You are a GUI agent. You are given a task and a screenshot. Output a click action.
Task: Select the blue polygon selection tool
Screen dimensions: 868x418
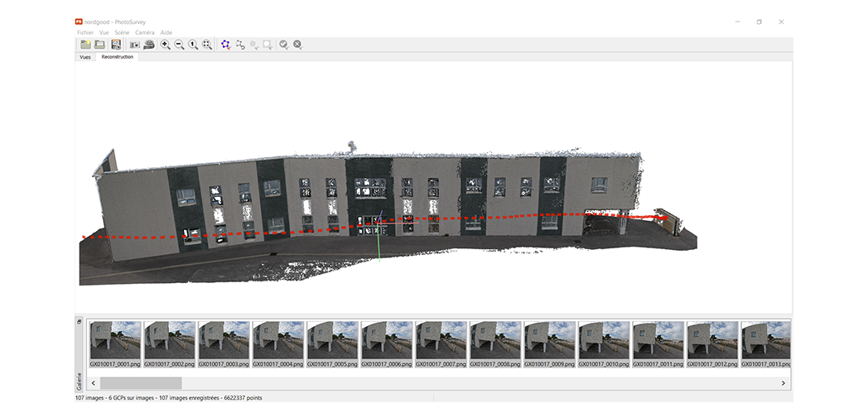pyautogui.click(x=226, y=45)
